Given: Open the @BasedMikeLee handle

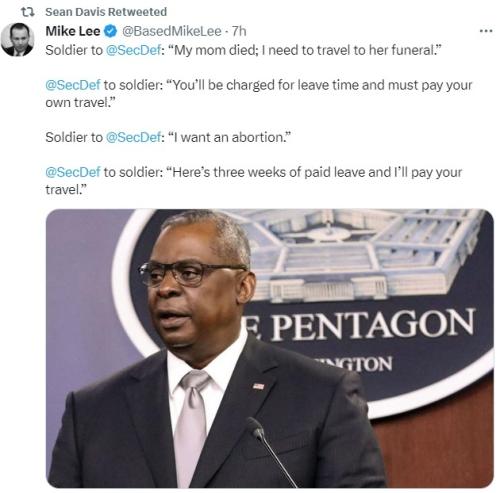Looking at the screenshot, I should [x=172, y=31].
